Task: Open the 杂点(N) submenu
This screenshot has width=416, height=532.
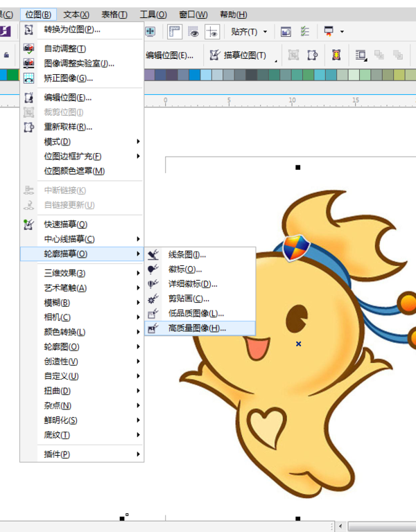Action: [x=82, y=405]
